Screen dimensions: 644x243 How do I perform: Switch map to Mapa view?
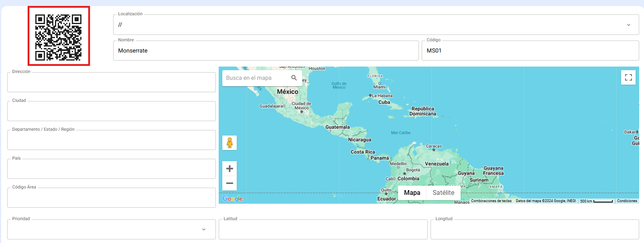click(412, 193)
